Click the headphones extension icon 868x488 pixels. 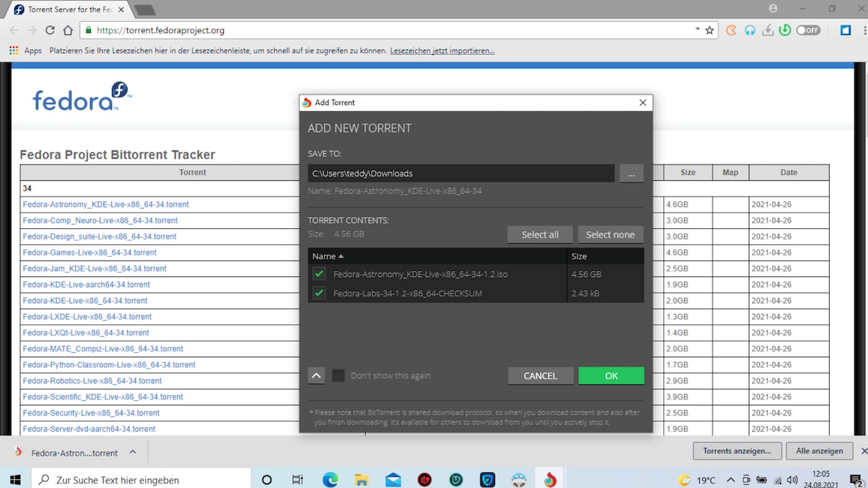749,31
